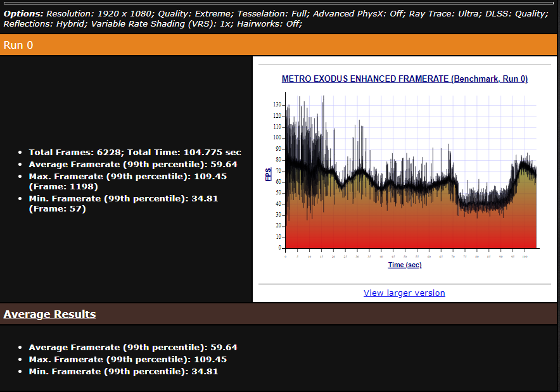Click the Average Results heading
The width and height of the screenshot is (560, 392).
pyautogui.click(x=49, y=315)
